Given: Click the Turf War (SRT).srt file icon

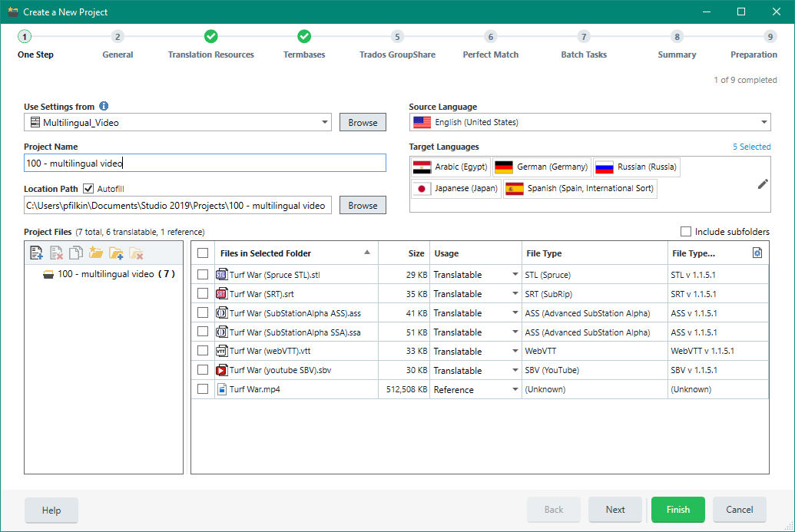Looking at the screenshot, I should point(221,293).
